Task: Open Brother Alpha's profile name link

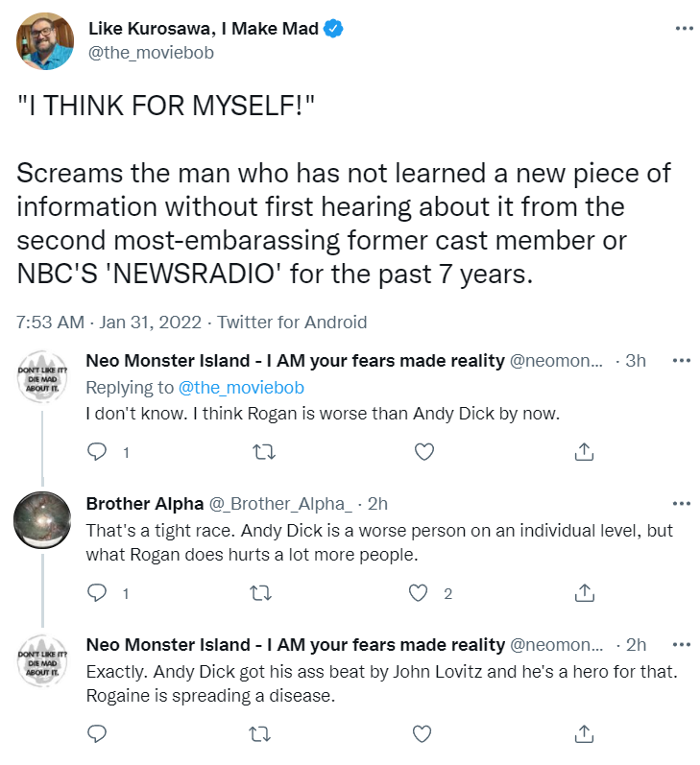Action: (144, 504)
